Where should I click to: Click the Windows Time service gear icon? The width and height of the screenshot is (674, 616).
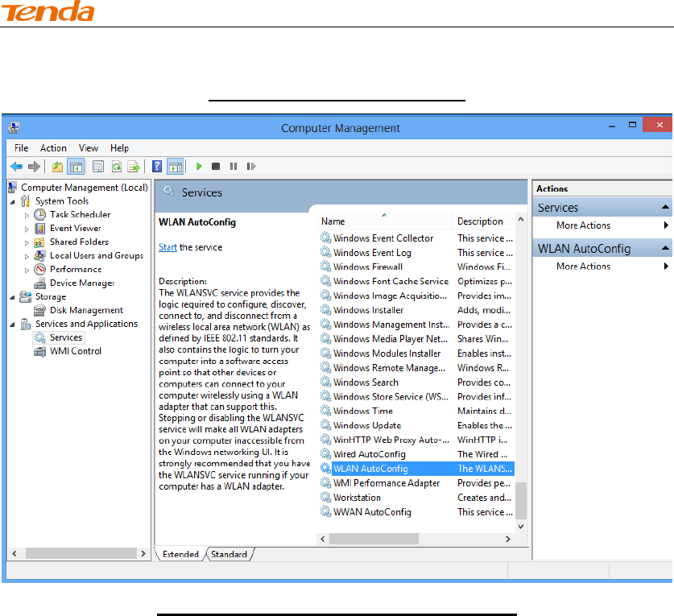(x=325, y=411)
